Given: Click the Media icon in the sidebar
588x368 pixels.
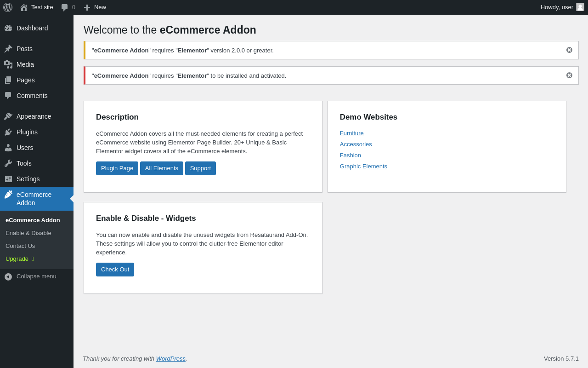Looking at the screenshot, I should point(8,64).
